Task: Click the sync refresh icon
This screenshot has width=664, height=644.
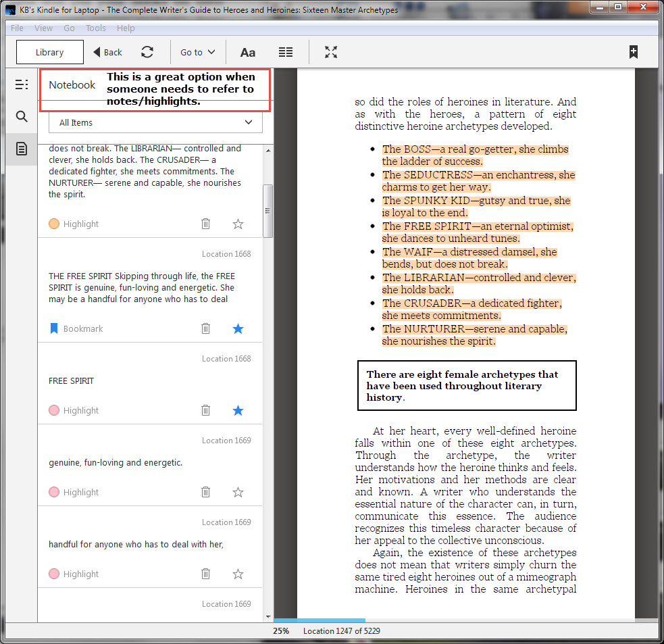Action: [x=147, y=52]
